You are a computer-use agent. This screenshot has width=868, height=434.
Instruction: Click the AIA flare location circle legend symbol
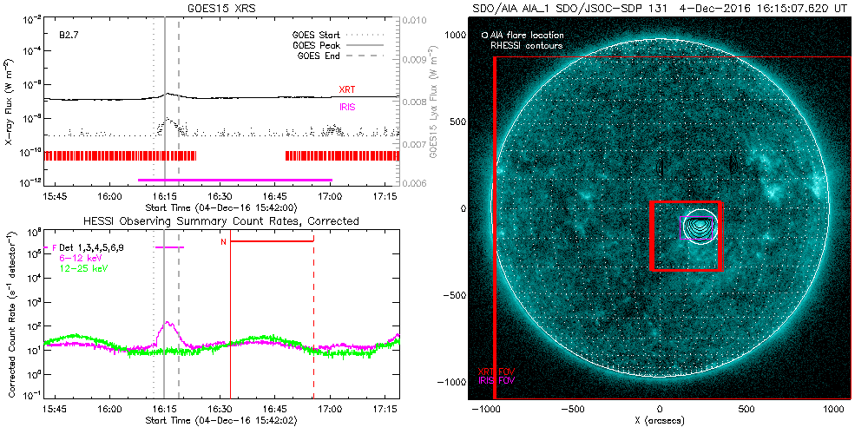484,36
